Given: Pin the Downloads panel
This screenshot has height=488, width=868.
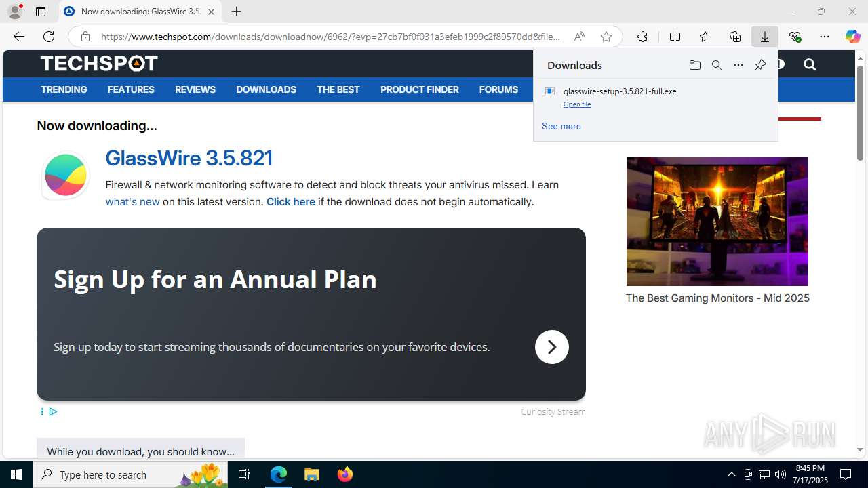Looking at the screenshot, I should (760, 65).
